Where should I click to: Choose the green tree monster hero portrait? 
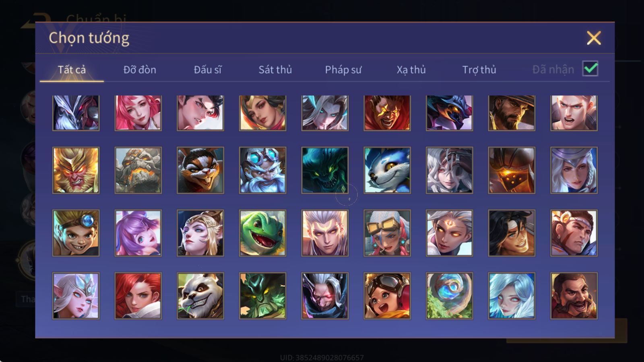(x=262, y=296)
